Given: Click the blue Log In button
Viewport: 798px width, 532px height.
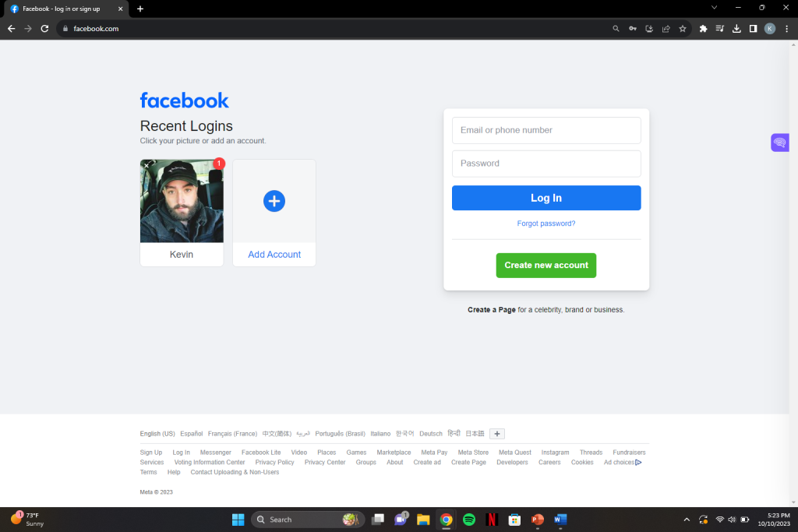Looking at the screenshot, I should 546,198.
